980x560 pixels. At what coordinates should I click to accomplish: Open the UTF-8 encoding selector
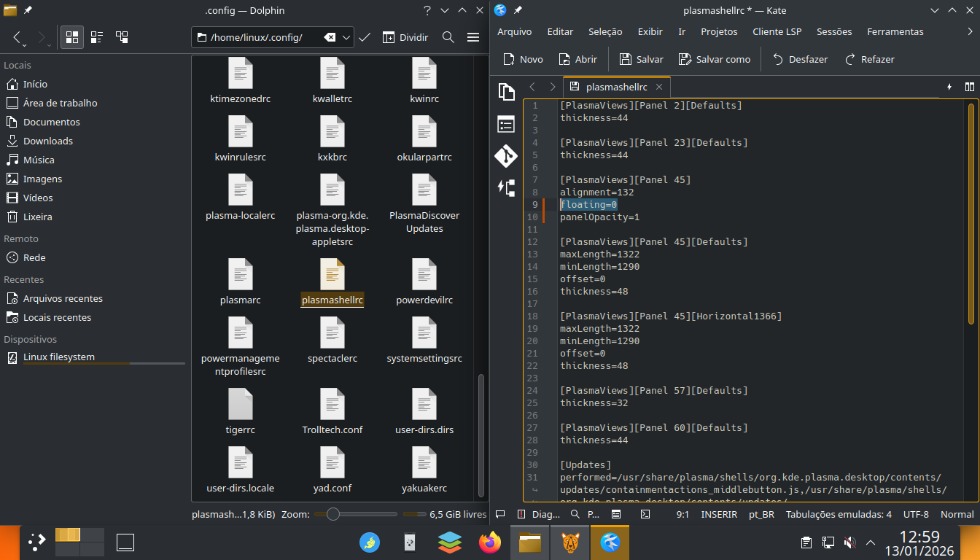click(x=916, y=514)
